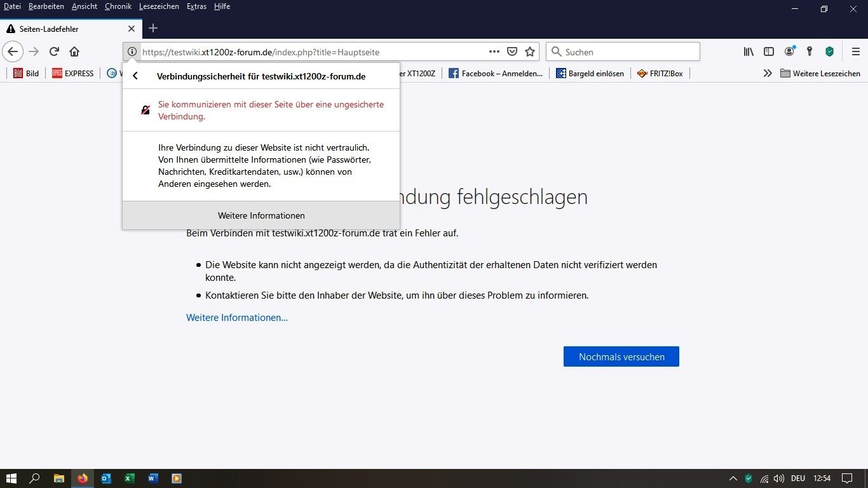Click the back navigation arrow
Viewport: 868px width, 488px height.
pos(13,52)
